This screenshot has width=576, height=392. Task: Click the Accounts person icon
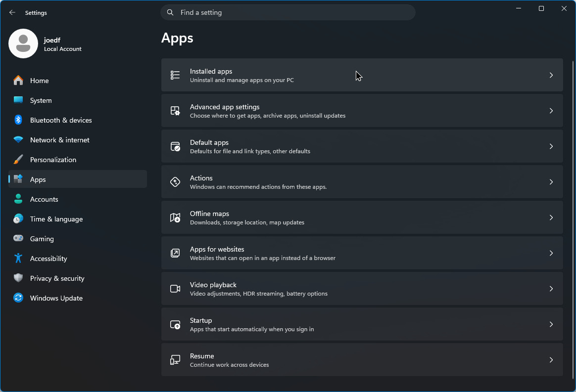18,199
